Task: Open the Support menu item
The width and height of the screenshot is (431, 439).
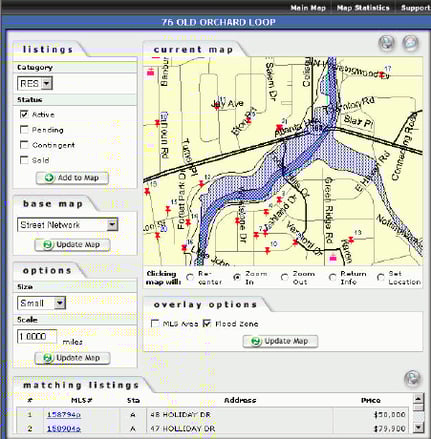Action: point(415,8)
